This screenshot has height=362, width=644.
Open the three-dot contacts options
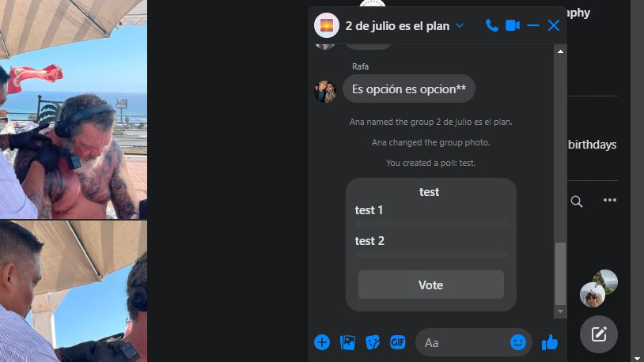[x=610, y=200]
